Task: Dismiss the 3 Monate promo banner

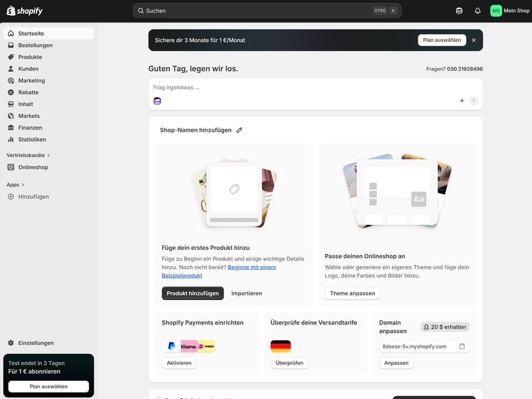Action: coord(473,40)
